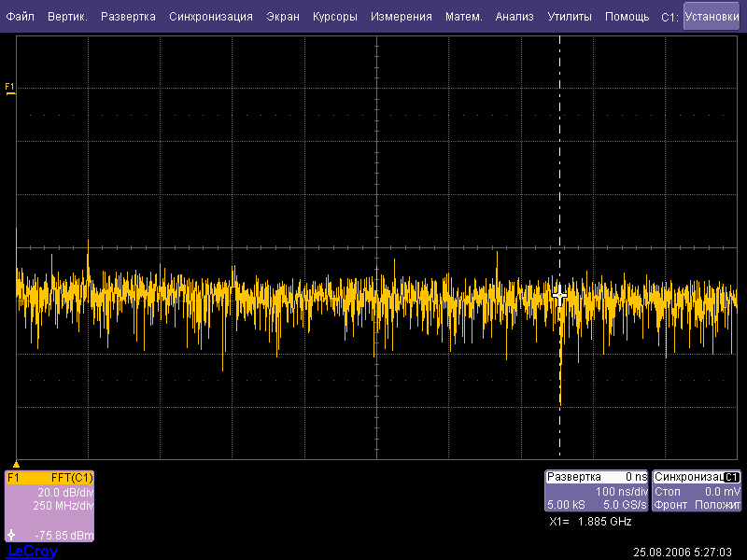Open the Помощь menu
The height and width of the screenshot is (560, 747).
627,17
